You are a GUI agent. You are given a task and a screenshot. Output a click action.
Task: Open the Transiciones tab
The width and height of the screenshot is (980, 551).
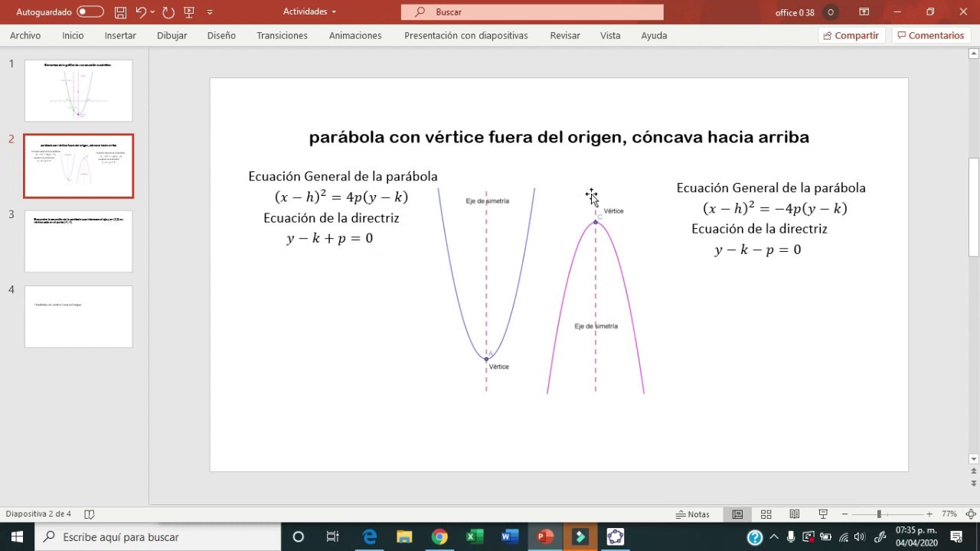282,35
